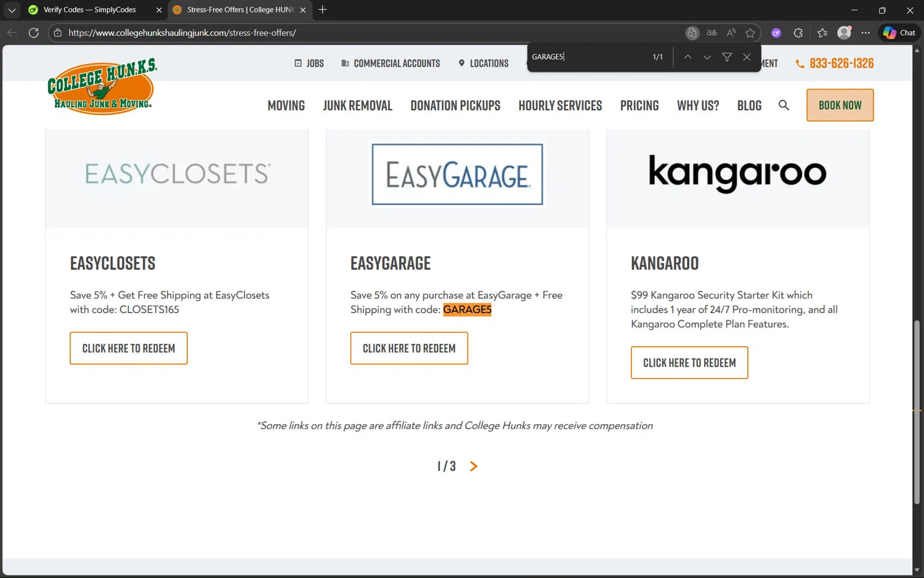Reload the page with refresh icon
Image resolution: width=924 pixels, height=578 pixels.
pos(34,33)
